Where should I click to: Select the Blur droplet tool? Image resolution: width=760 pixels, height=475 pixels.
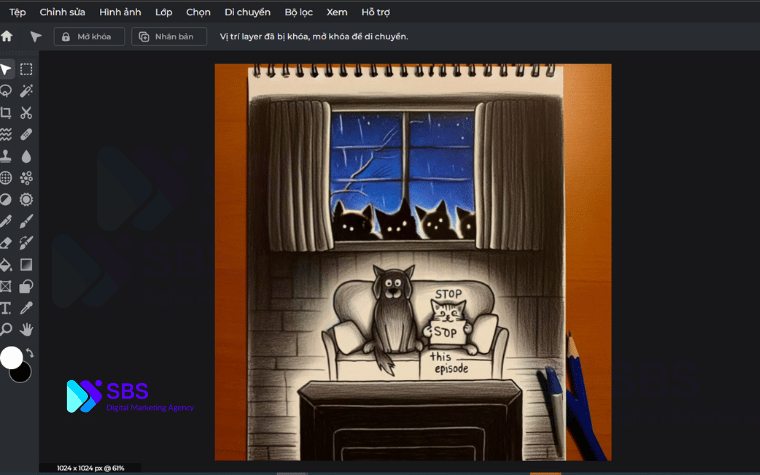(x=26, y=156)
